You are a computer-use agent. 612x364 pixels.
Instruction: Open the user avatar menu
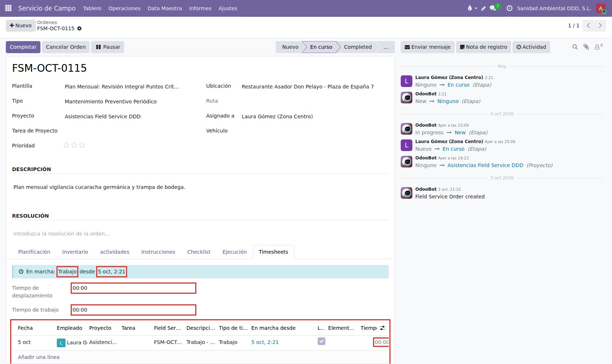[x=601, y=8]
